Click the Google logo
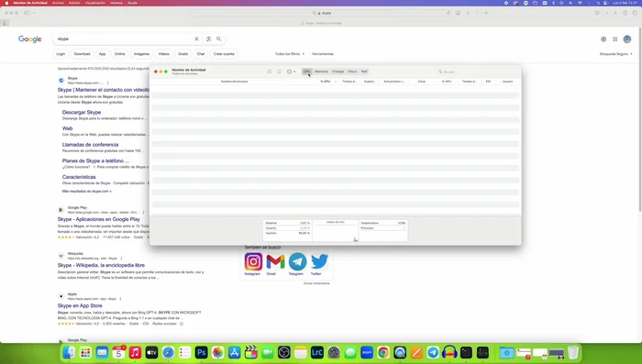Viewport: 642px width, 364px height. point(30,39)
